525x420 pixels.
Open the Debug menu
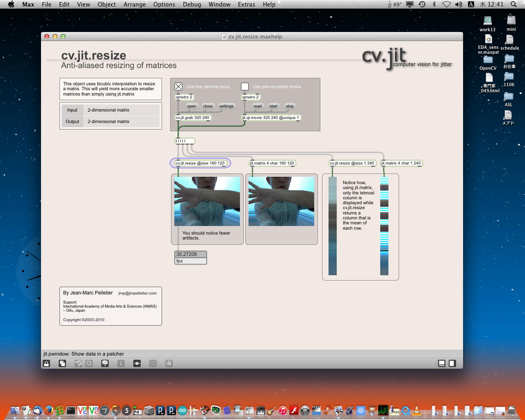pos(192,5)
